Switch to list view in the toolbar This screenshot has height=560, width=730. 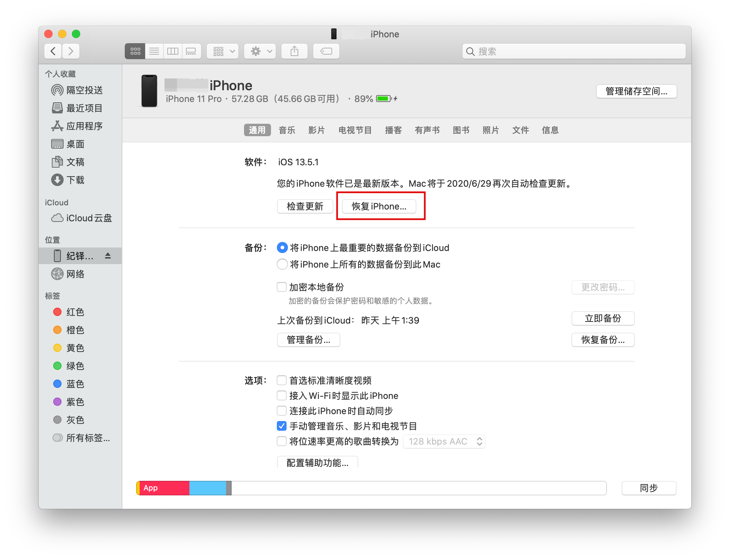pos(154,51)
